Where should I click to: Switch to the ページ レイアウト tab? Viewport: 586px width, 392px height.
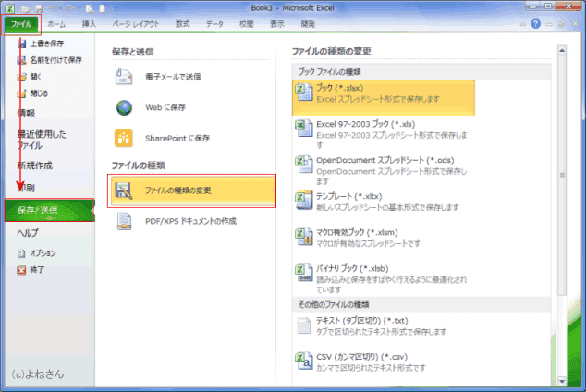click(x=136, y=24)
